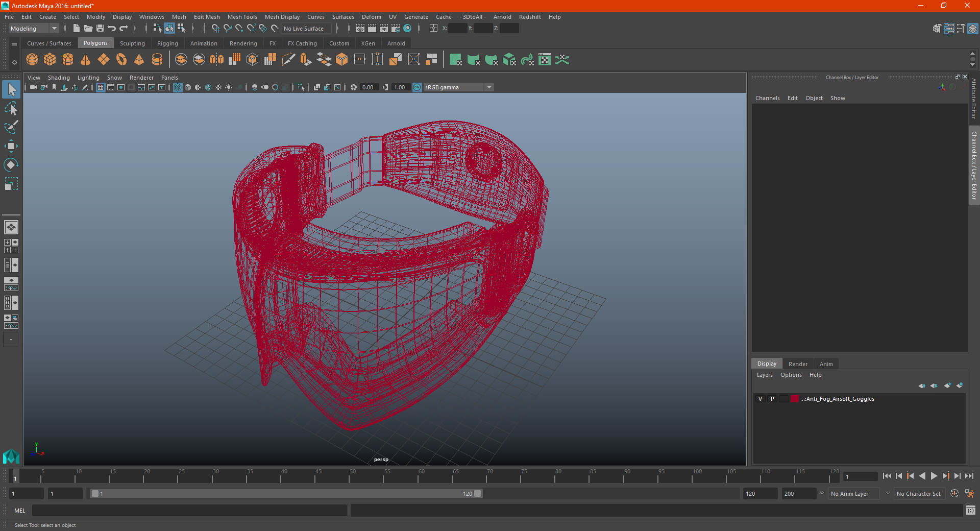
Task: Toggle visibility V of Anti_Fog_Airsoft_Goggles layer
Action: [760, 399]
